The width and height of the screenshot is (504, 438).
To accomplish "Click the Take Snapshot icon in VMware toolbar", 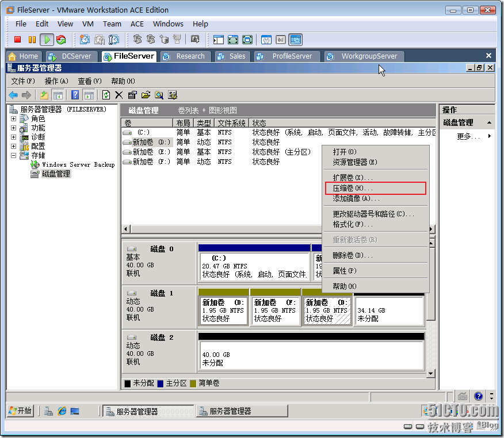I will (x=85, y=40).
